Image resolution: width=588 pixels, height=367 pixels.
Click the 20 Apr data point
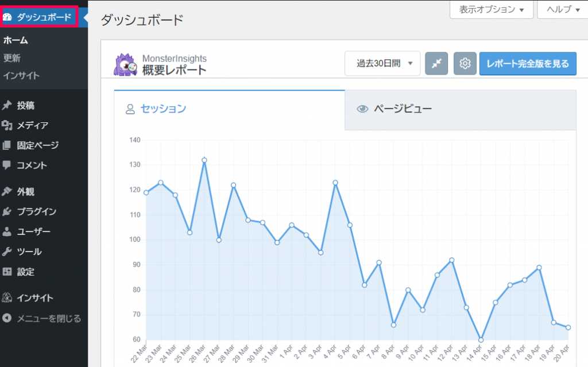click(568, 327)
